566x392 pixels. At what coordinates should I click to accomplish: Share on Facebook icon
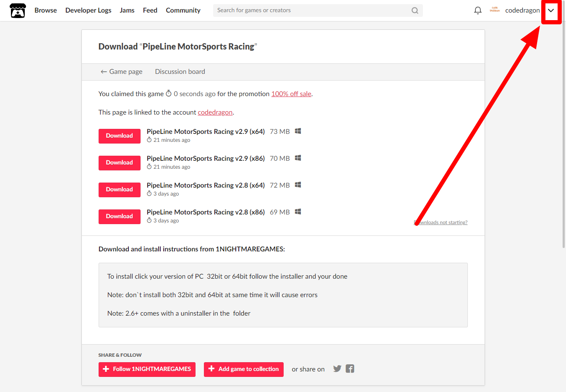(350, 368)
